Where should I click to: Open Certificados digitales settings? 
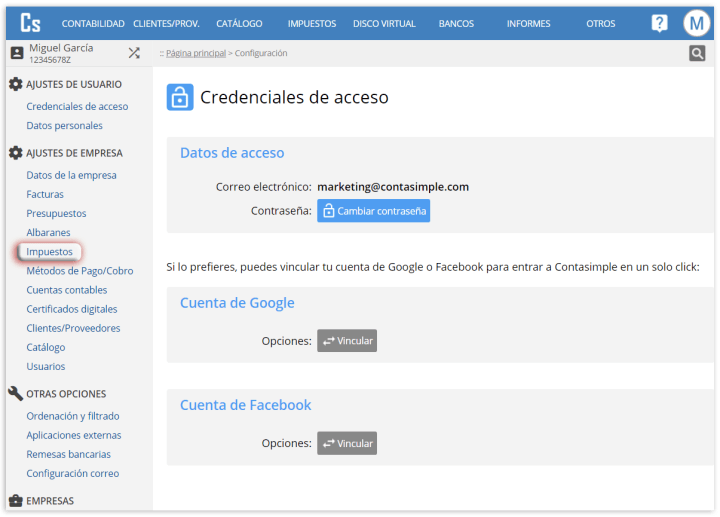point(72,309)
